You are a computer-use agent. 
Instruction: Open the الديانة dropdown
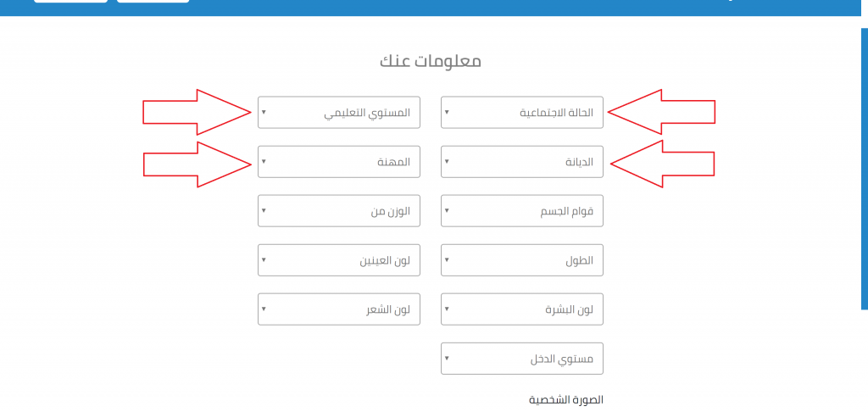coord(522,161)
